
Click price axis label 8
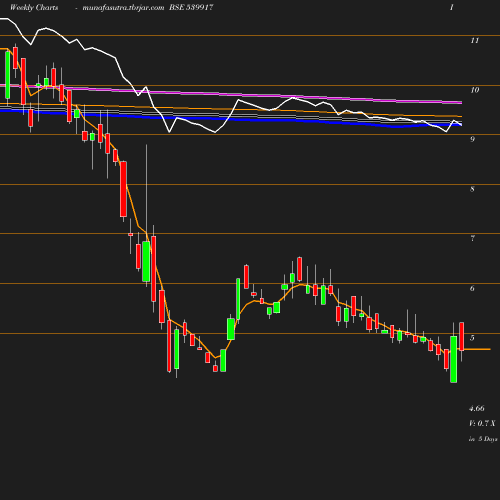472,189
